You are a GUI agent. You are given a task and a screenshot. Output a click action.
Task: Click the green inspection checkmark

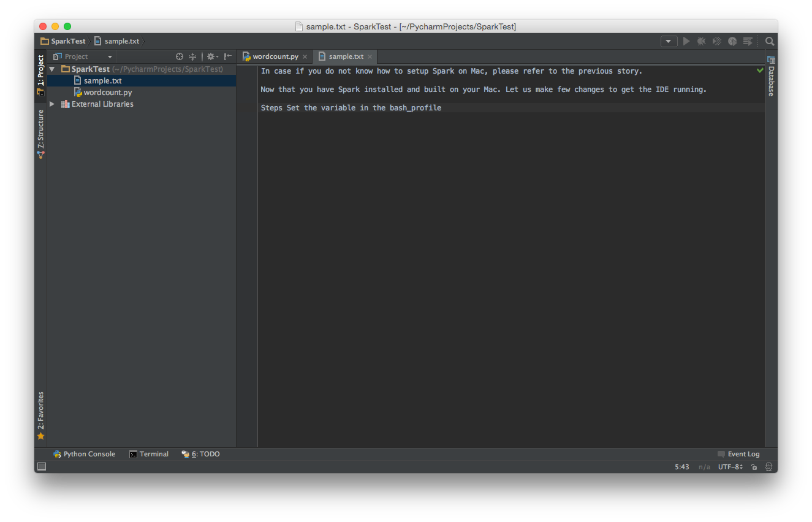[760, 71]
